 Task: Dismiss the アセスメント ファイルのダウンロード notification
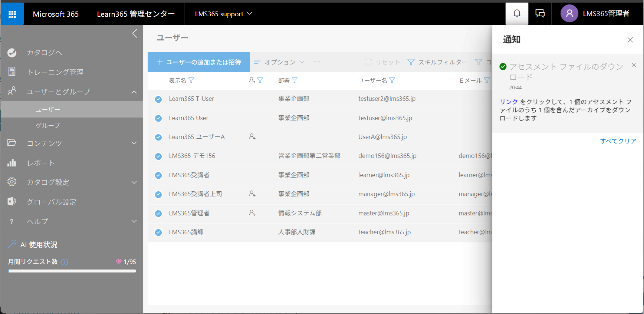[634, 65]
